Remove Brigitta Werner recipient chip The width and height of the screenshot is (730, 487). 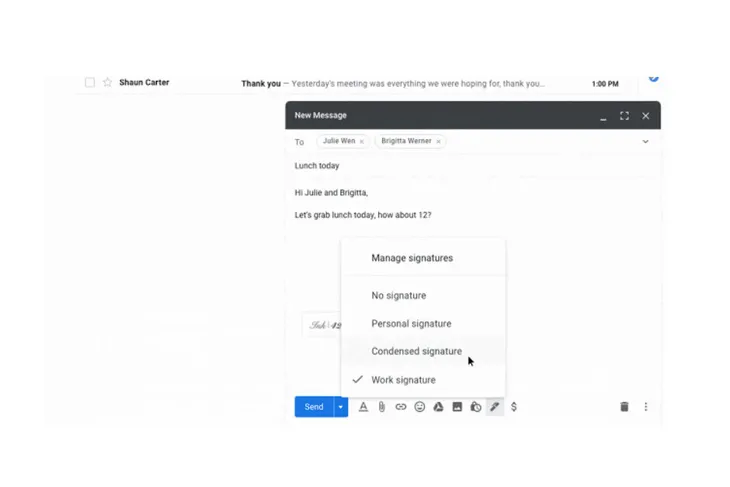tap(438, 142)
